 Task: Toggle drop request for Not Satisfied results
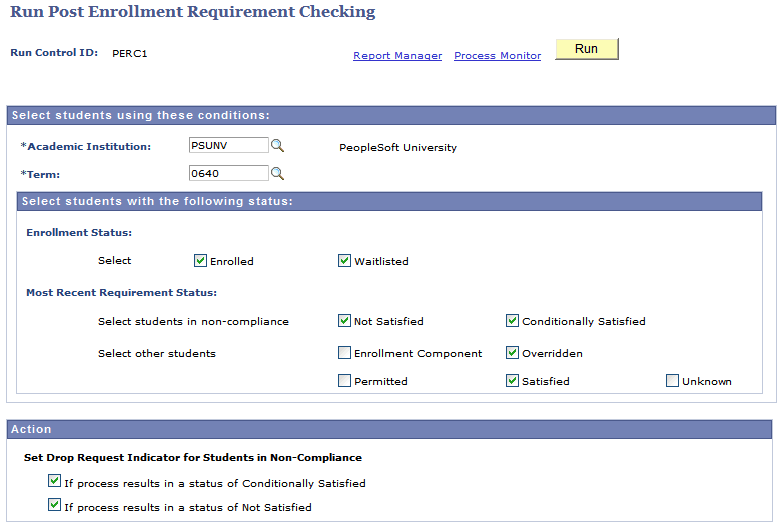[54, 505]
